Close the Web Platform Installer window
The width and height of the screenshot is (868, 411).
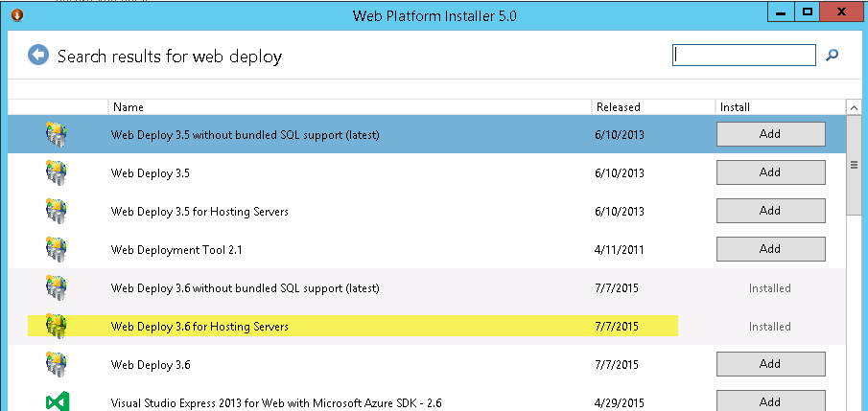tap(842, 12)
